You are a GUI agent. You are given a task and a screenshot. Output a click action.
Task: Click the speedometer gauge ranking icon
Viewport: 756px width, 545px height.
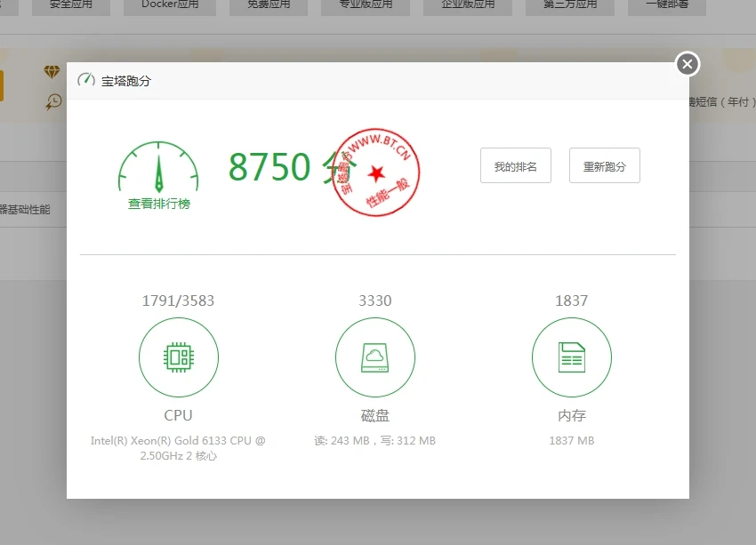point(158,167)
